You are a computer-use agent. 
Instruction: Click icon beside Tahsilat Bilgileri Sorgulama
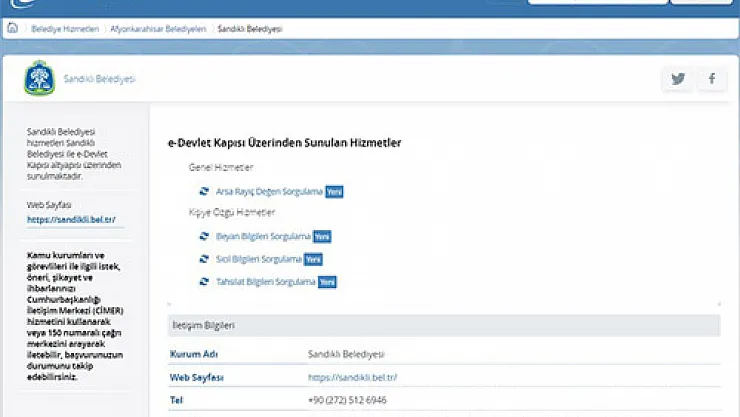[204, 281]
